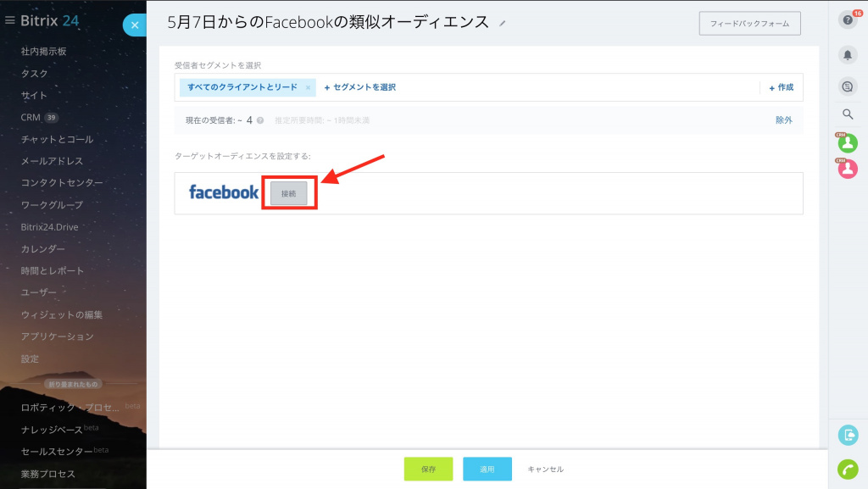Click the page title 5月7日からのFacebookの類似オーディエンス
868x489 pixels.
[328, 22]
